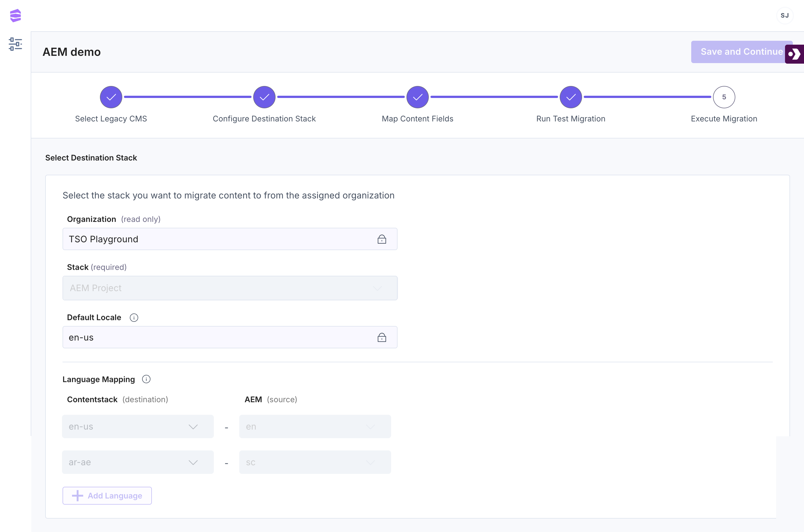
Task: Click the Default Locale info icon
Action: (134, 318)
